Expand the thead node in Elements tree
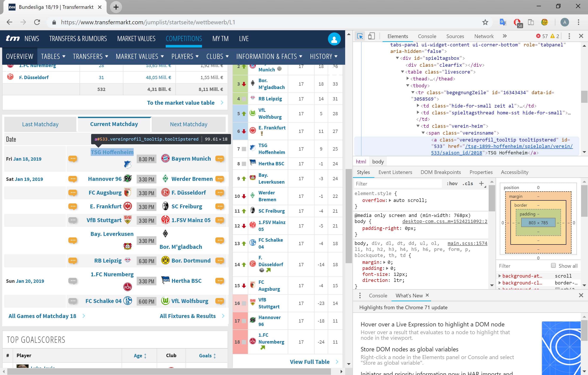 tap(407, 79)
